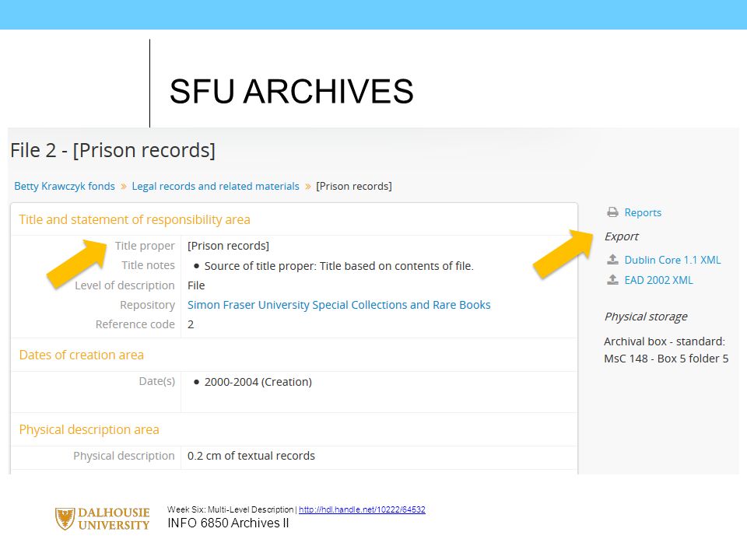Click the printer icon beside Reports
The image size is (747, 560).
612,212
